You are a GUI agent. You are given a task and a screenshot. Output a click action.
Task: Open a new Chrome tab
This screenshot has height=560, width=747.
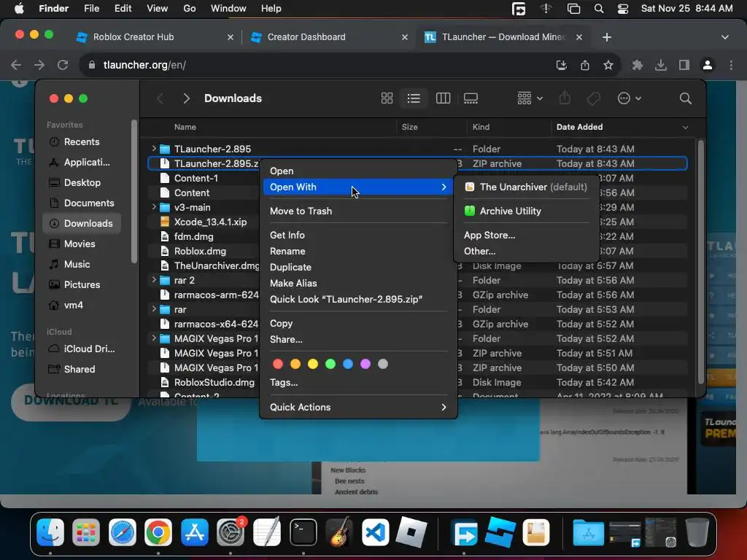606,37
